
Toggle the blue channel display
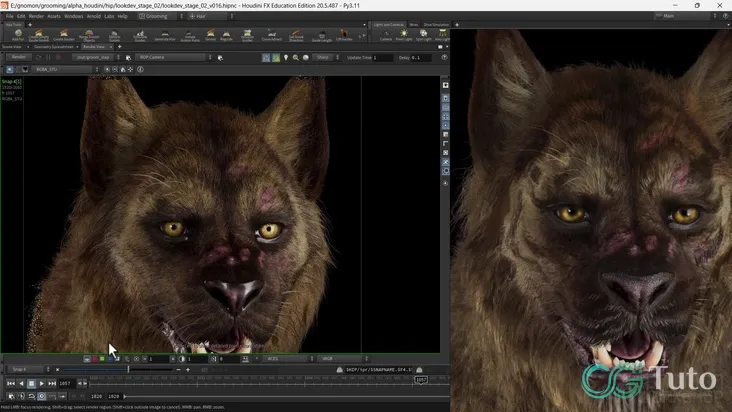pos(110,359)
